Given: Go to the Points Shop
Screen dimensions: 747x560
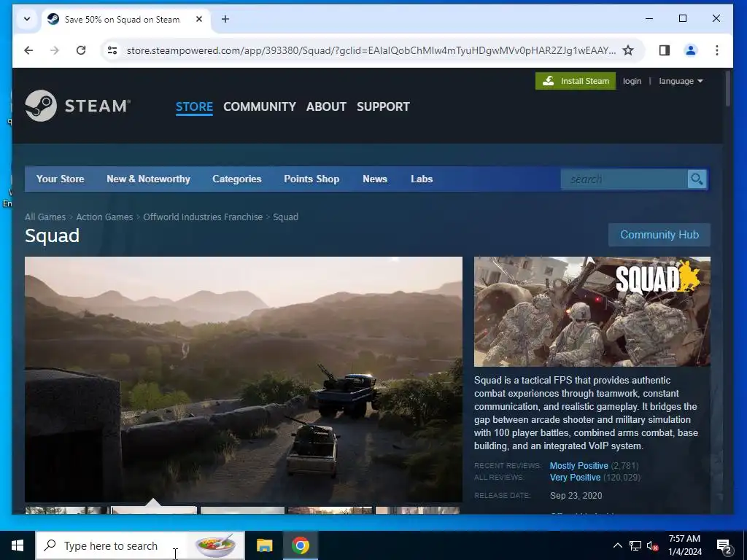Looking at the screenshot, I should [x=311, y=179].
